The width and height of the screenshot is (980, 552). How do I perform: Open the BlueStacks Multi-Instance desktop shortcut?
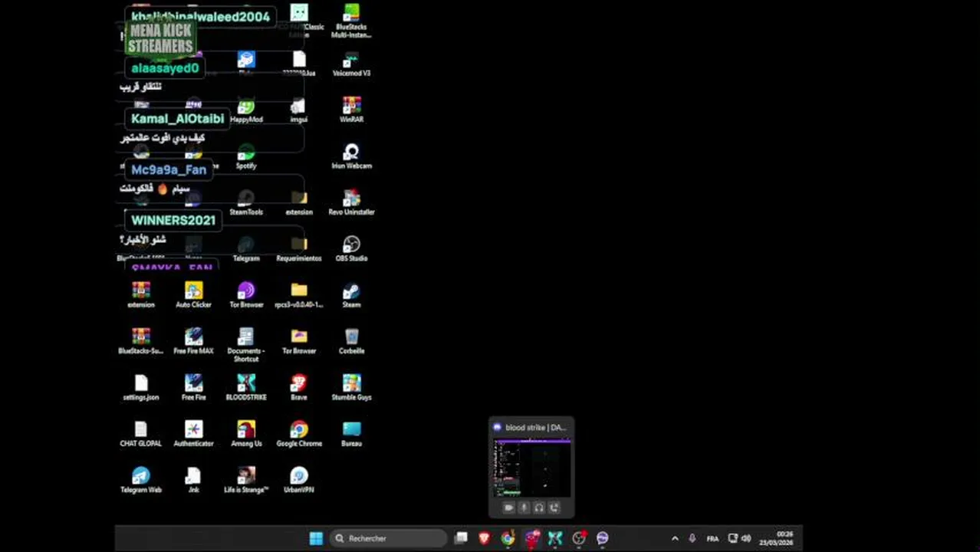coord(351,21)
